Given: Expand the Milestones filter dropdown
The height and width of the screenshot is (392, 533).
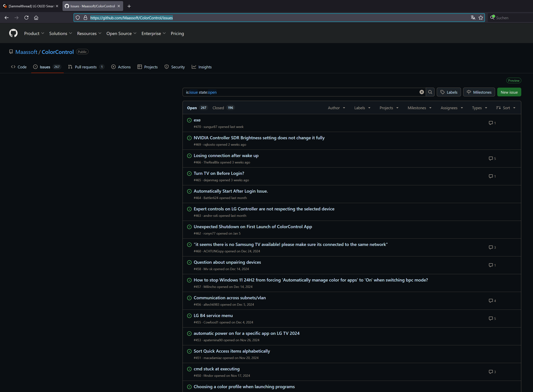Looking at the screenshot, I should (419, 108).
